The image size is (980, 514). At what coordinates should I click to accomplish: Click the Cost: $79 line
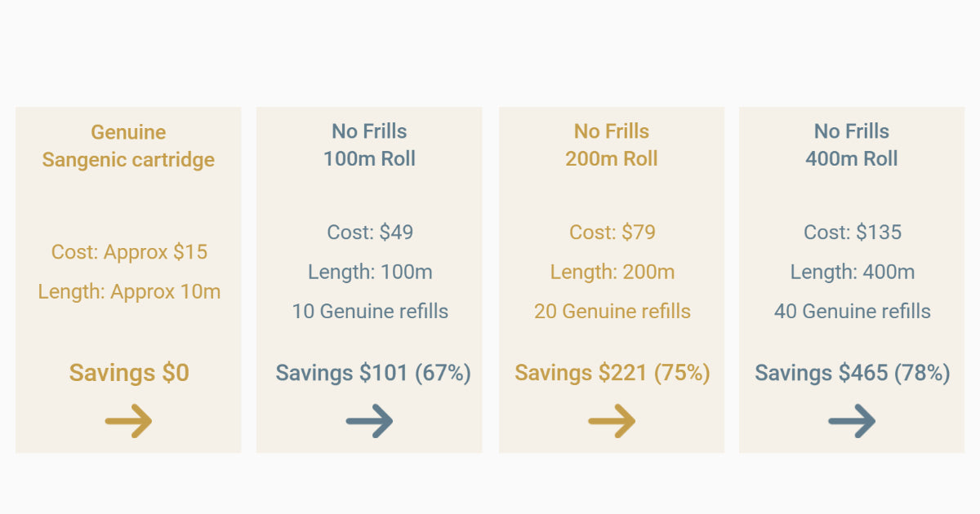(612, 233)
